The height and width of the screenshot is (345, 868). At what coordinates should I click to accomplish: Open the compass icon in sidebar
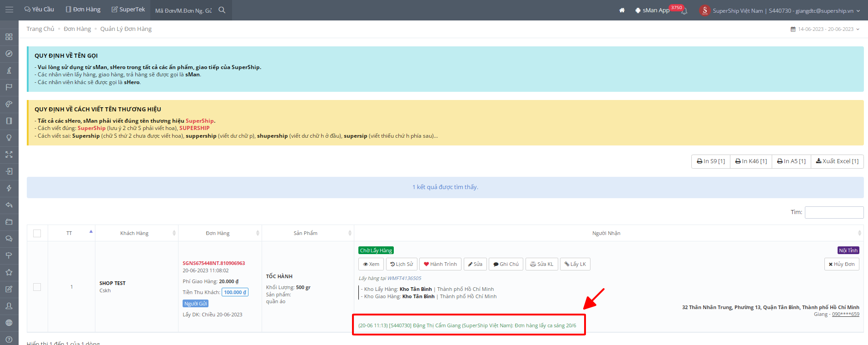[x=9, y=54]
